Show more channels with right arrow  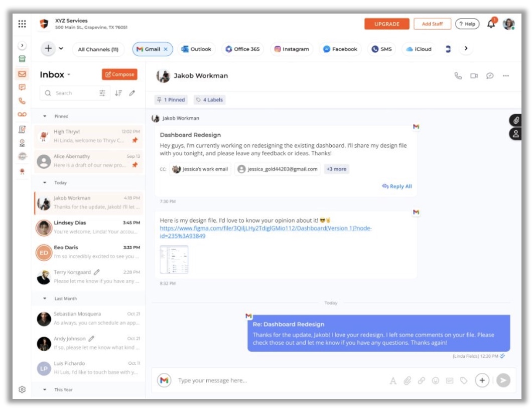click(x=466, y=49)
